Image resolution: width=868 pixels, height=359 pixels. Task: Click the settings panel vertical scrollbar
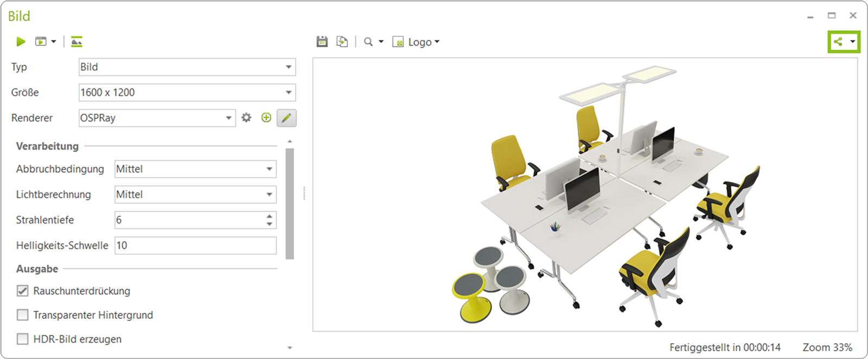(x=290, y=203)
